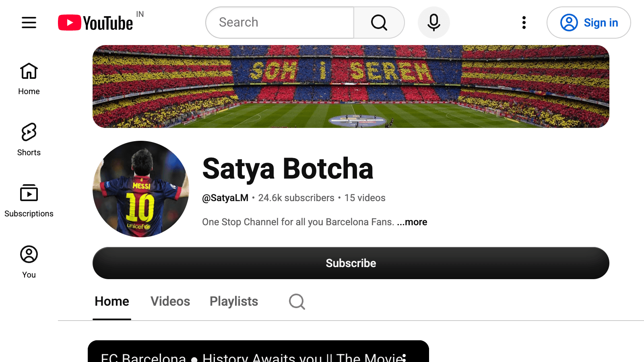Image resolution: width=644 pixels, height=362 pixels.
Task: Focus the Search input field
Action: pos(280,23)
